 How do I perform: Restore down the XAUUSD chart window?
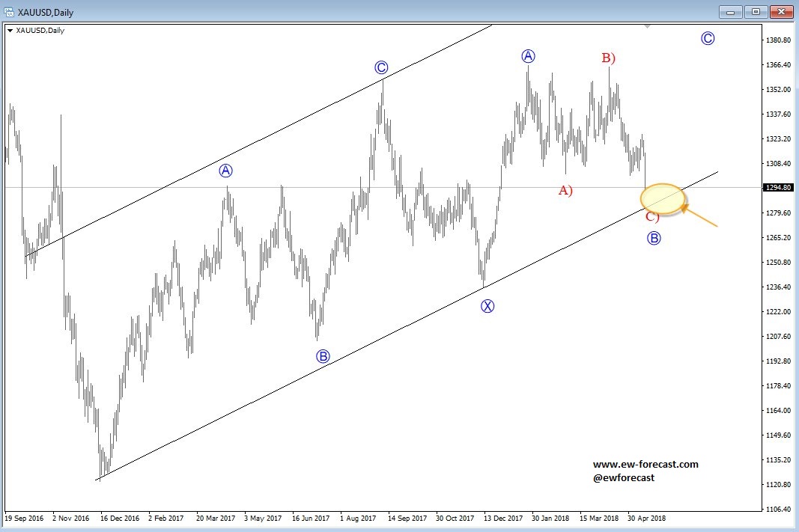[x=756, y=11]
